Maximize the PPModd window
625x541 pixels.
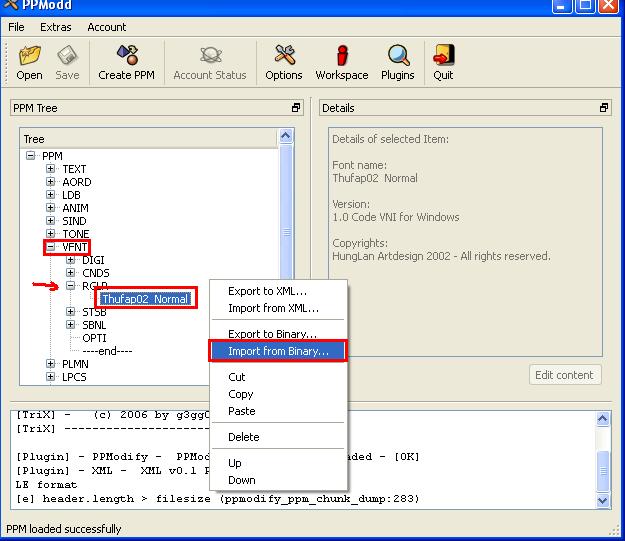[585, 6]
